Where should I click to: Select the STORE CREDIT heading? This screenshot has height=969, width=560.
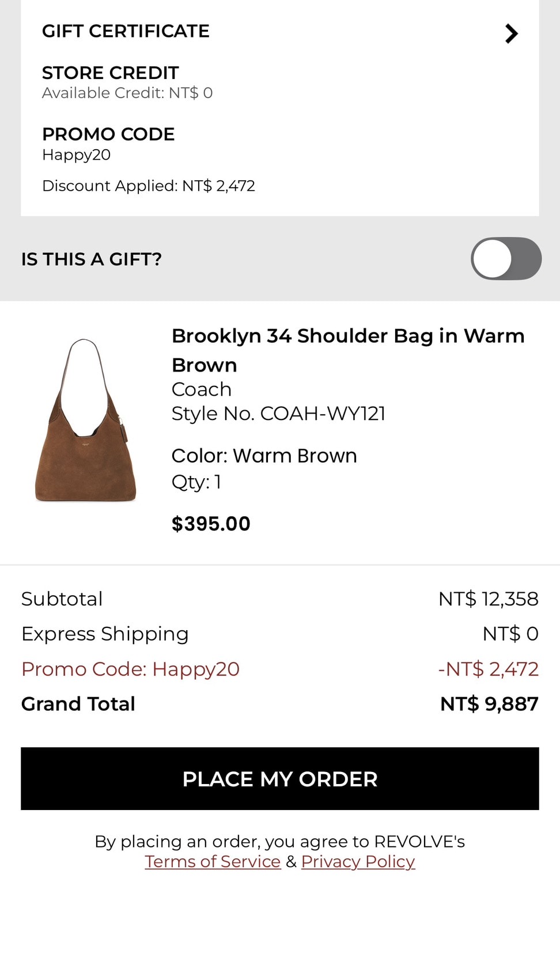point(110,73)
